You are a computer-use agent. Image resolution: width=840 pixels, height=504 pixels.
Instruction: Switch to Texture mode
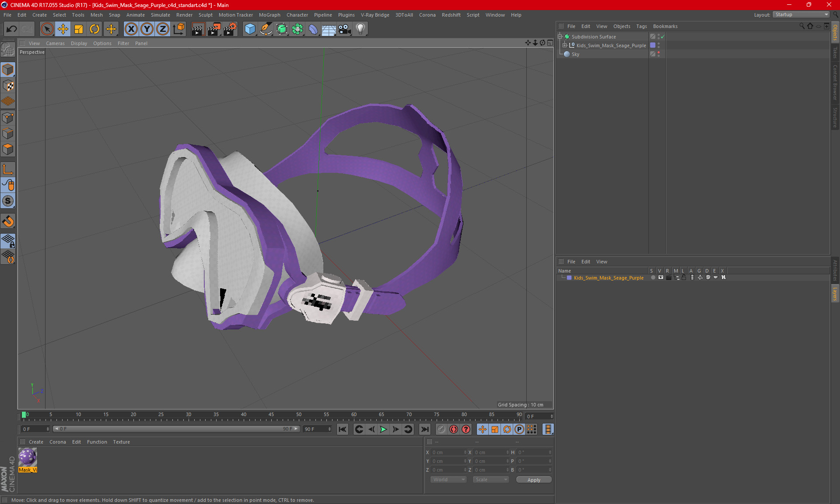[x=8, y=86]
